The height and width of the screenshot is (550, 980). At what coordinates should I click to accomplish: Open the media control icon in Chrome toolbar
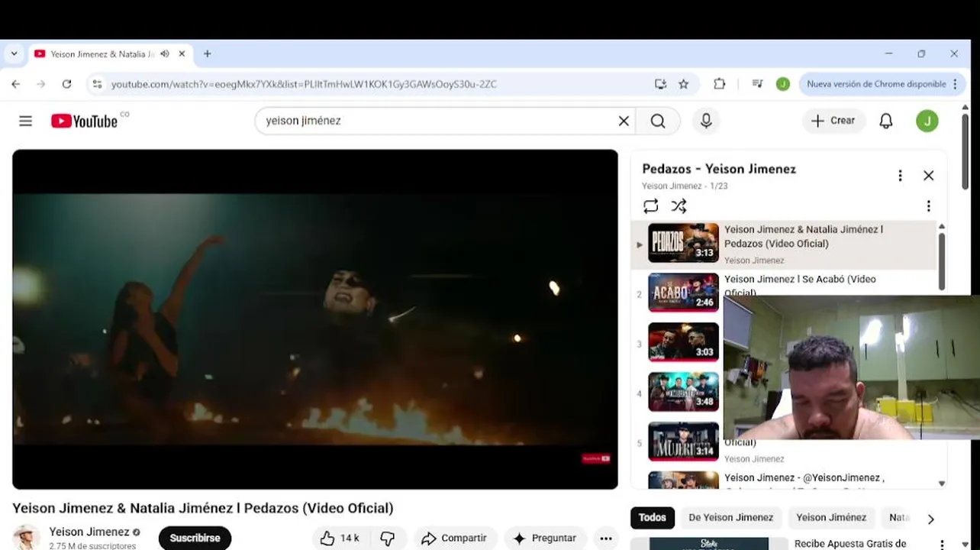pos(757,84)
